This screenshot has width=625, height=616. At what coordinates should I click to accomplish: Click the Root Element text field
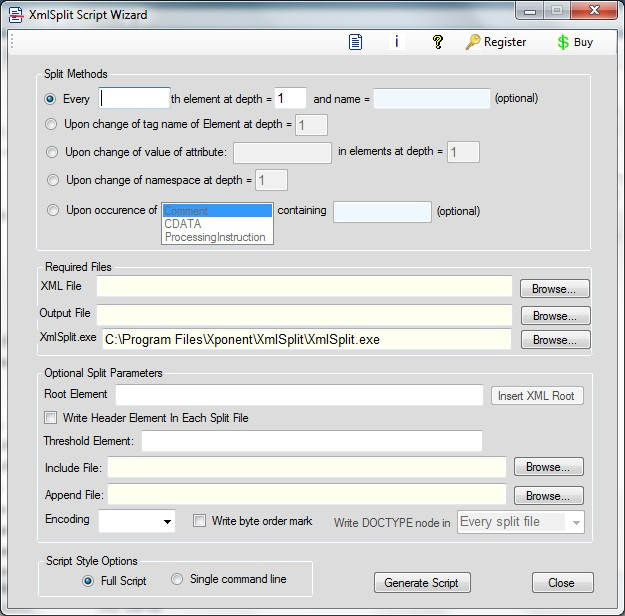click(299, 395)
